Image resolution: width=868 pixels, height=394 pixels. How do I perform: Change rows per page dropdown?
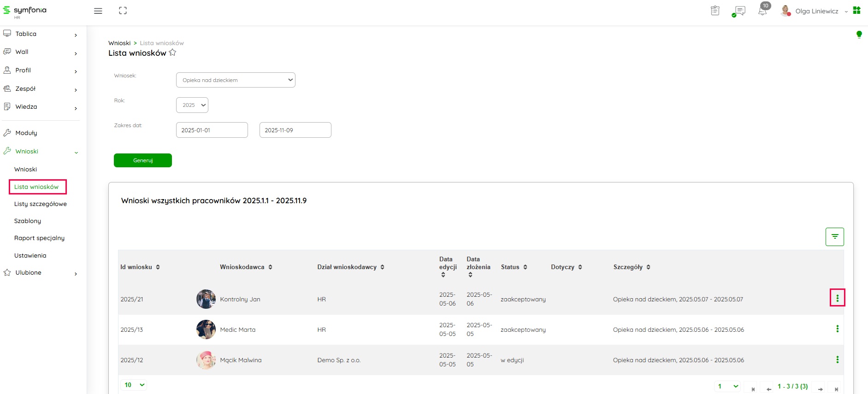click(x=134, y=385)
